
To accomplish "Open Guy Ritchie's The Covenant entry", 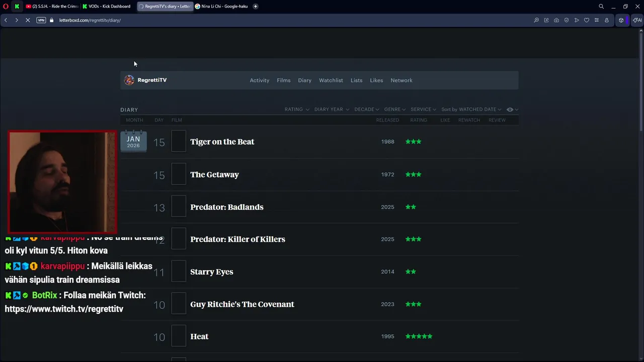I will pyautogui.click(x=243, y=304).
